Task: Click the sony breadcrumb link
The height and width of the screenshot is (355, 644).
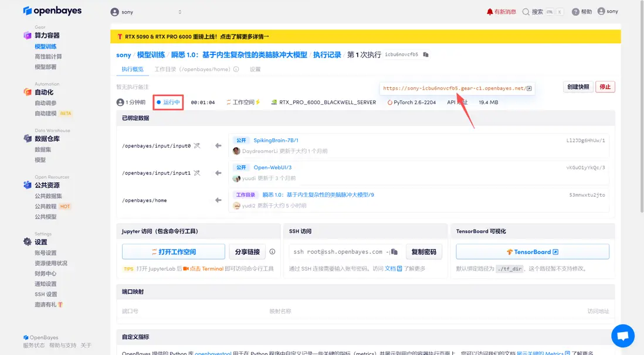Action: [x=124, y=54]
